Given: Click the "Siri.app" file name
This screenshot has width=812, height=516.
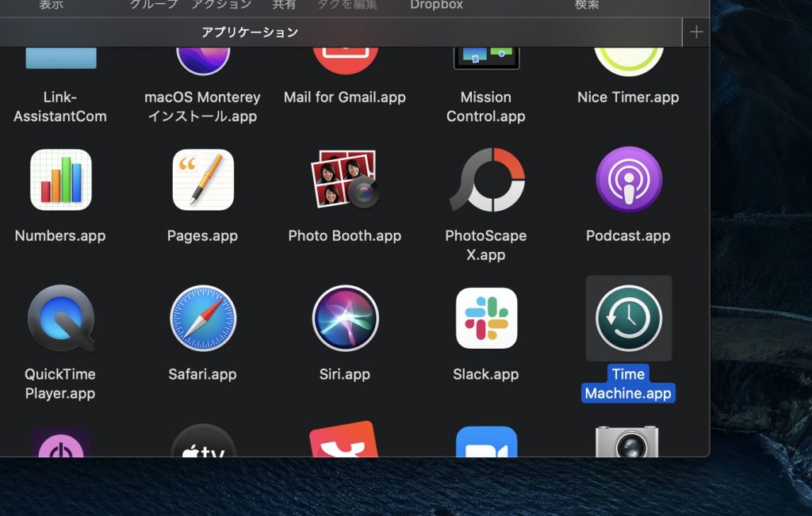Looking at the screenshot, I should click(345, 374).
